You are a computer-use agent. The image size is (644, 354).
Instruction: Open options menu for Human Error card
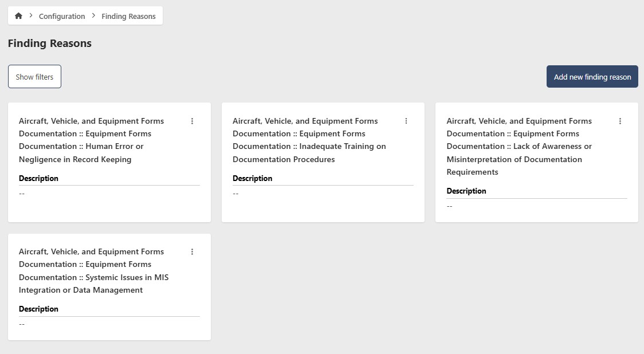(192, 121)
